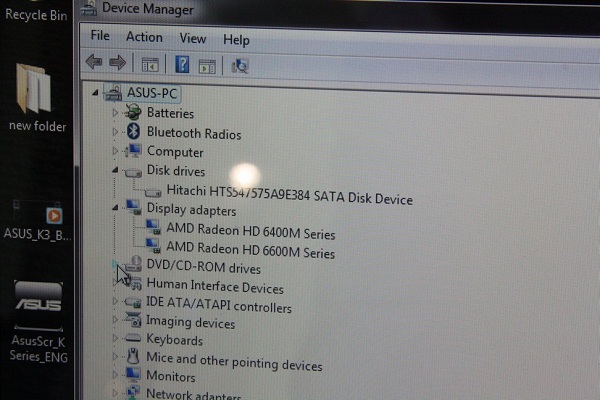Select Network adapters text
The height and width of the screenshot is (400, 600).
click(194, 394)
